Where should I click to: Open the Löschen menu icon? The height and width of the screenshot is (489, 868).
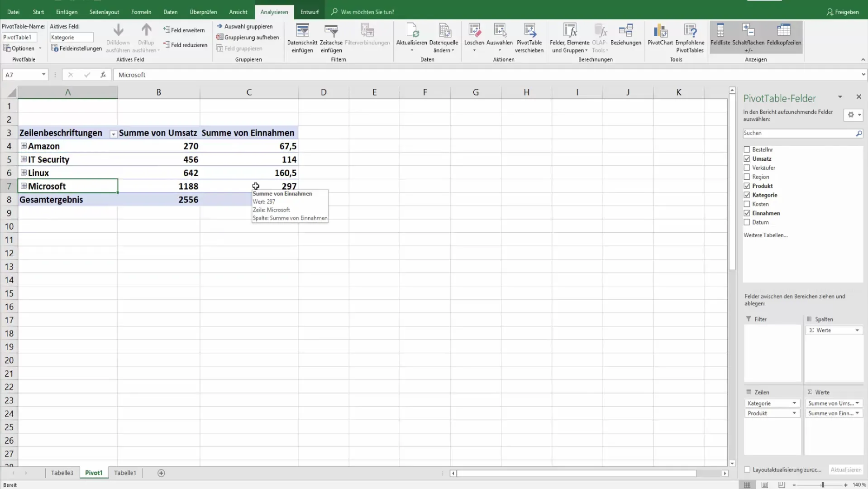coord(474,30)
